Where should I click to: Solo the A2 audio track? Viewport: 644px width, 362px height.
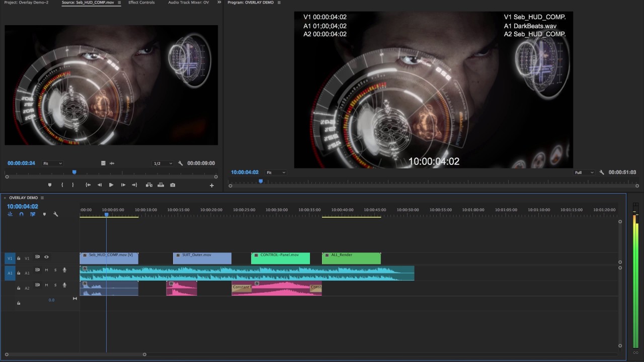tap(55, 285)
